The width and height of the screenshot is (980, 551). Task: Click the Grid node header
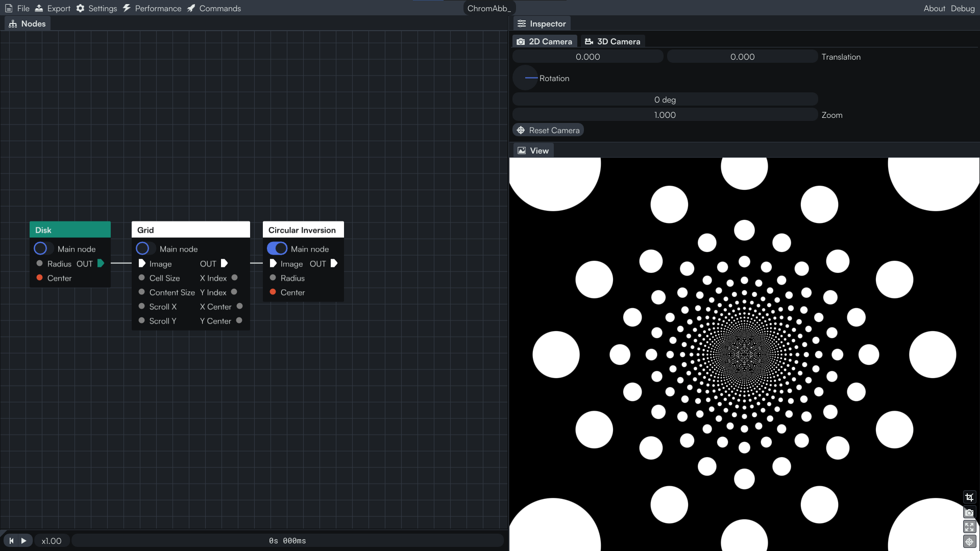(x=191, y=230)
